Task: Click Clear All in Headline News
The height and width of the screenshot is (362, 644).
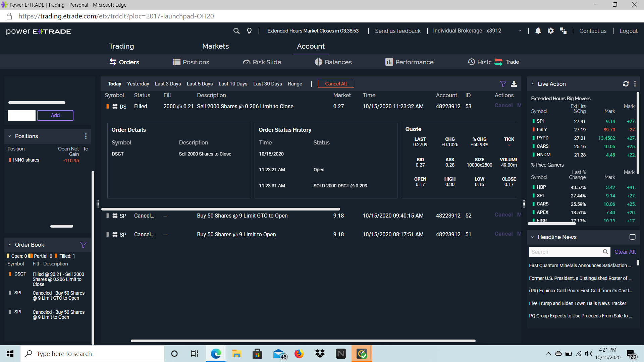Action: (x=625, y=252)
